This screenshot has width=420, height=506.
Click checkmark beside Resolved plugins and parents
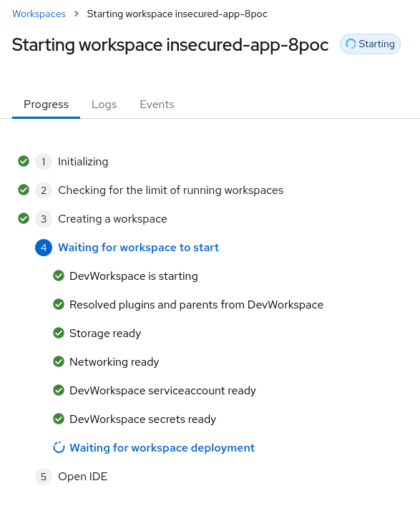59,304
